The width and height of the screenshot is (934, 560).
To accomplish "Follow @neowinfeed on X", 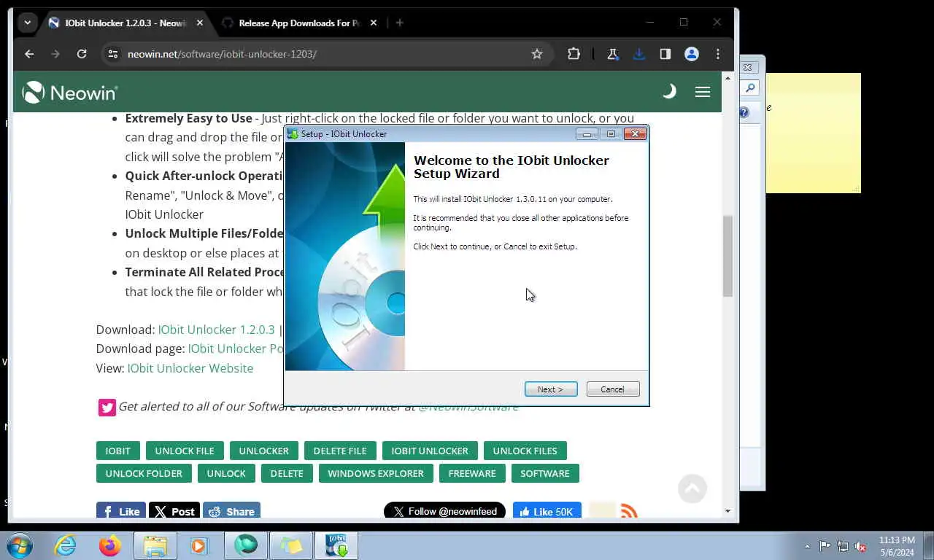I will click(444, 510).
